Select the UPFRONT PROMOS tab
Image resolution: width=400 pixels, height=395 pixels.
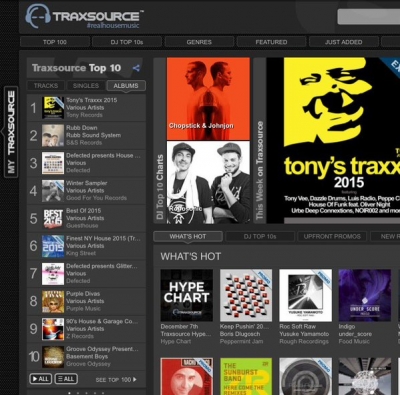(332, 236)
